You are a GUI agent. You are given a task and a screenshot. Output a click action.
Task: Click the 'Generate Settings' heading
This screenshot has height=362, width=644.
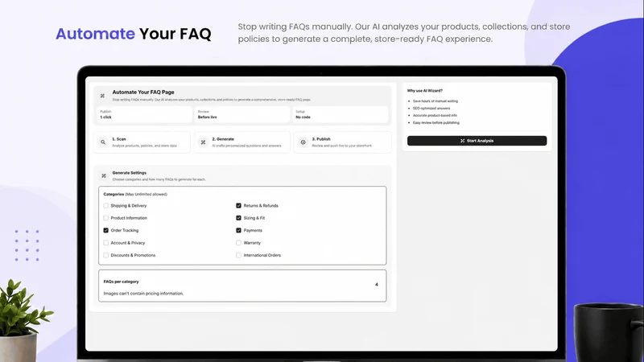click(130, 173)
